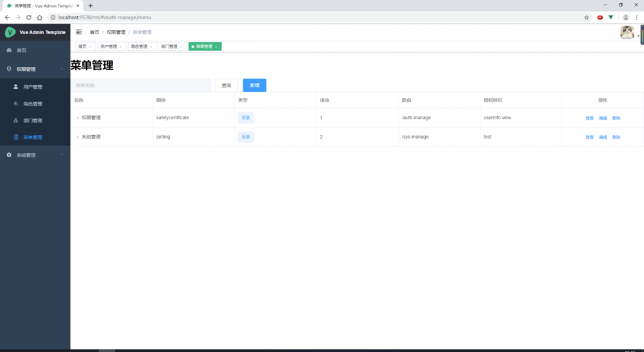Close the 部门管理 tag
This screenshot has width=644, height=352.
click(x=181, y=47)
